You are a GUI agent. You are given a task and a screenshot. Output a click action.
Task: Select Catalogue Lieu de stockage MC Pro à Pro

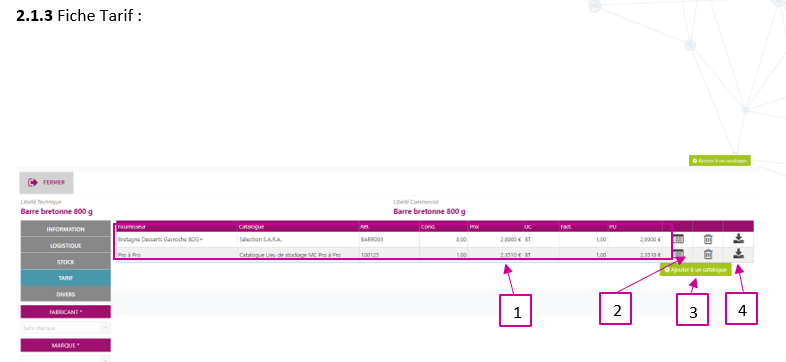point(290,255)
